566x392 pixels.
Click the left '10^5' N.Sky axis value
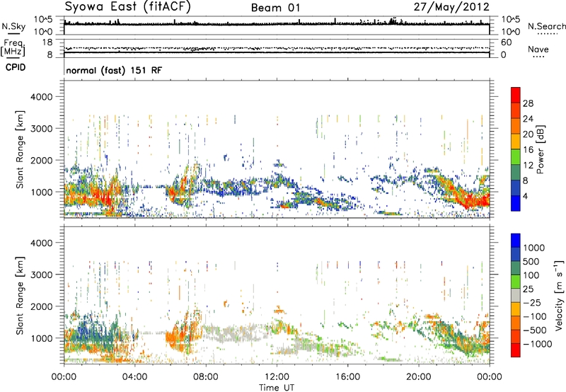tap(43, 20)
